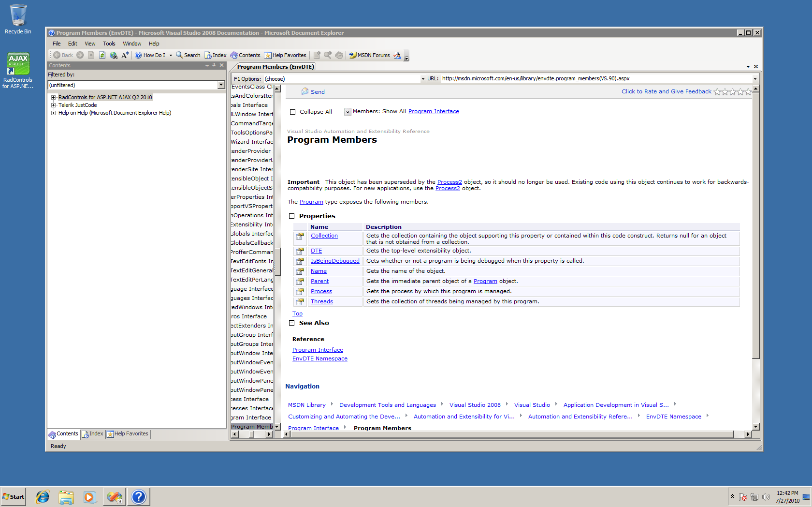Follow the IsBeingDebugged property link
812x507 pixels.
point(335,261)
